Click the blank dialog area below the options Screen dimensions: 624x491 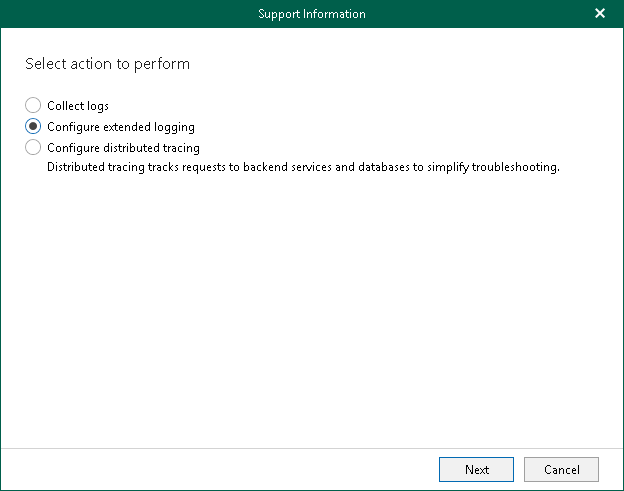coord(312,310)
